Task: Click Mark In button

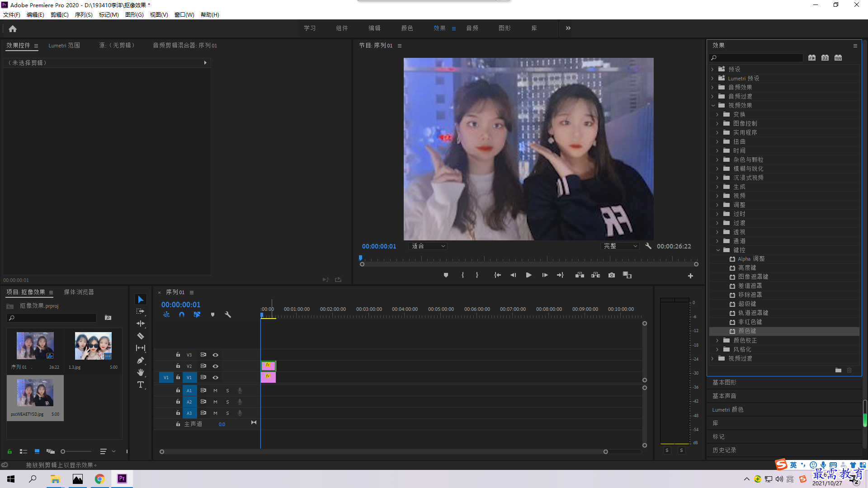Action: (x=462, y=275)
